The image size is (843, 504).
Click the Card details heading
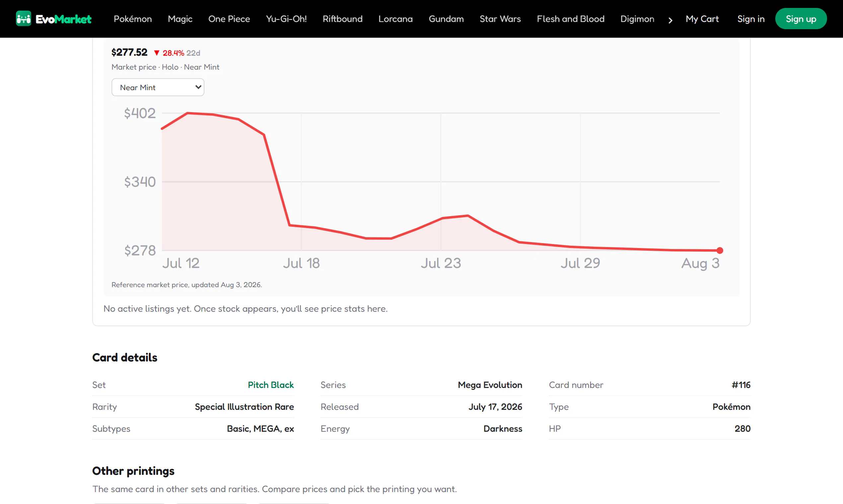[125, 357]
